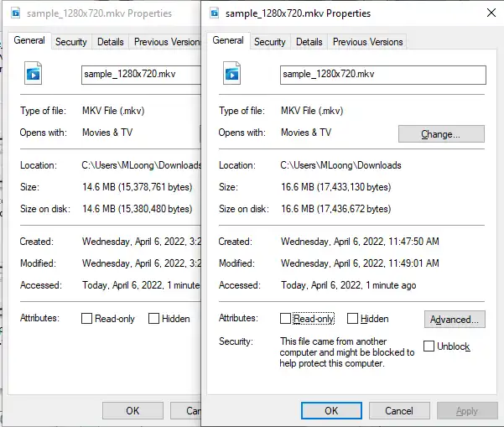Click size on disk 14.6 MB (15,380,480 bytes)
Image resolution: width=504 pixels, height=427 pixels.
[x=138, y=209]
